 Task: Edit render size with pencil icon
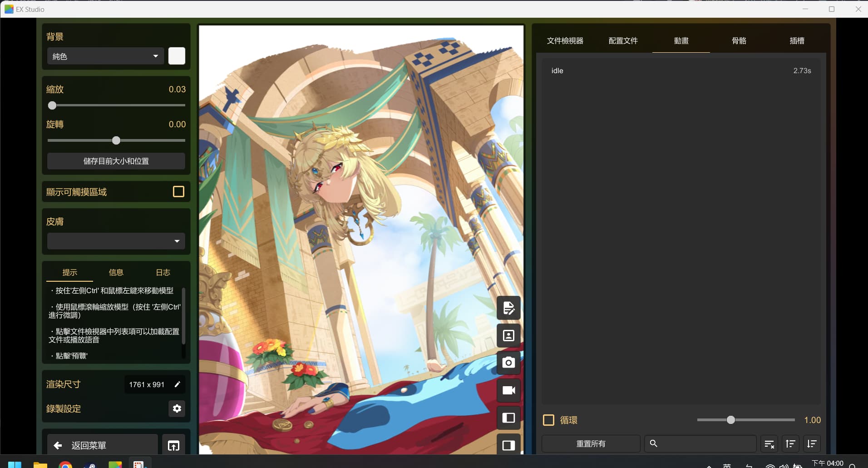[x=177, y=384]
